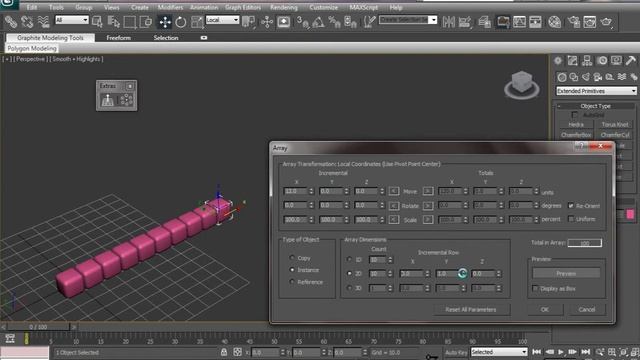Viewport: 640px width, 360px height.
Task: Enable Display as Box checkbox
Action: [535, 288]
